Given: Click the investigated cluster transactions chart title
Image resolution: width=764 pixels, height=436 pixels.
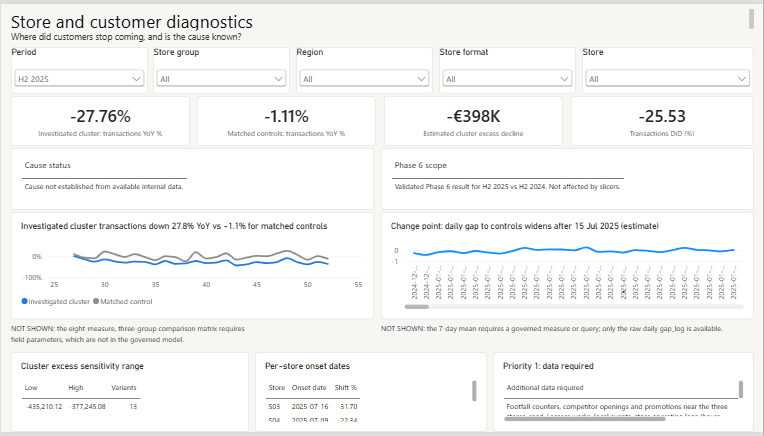Looking at the screenshot, I should point(174,226).
